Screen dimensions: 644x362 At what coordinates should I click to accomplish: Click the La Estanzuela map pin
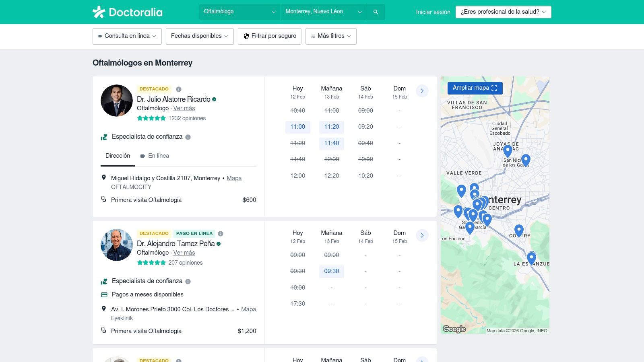531,257
